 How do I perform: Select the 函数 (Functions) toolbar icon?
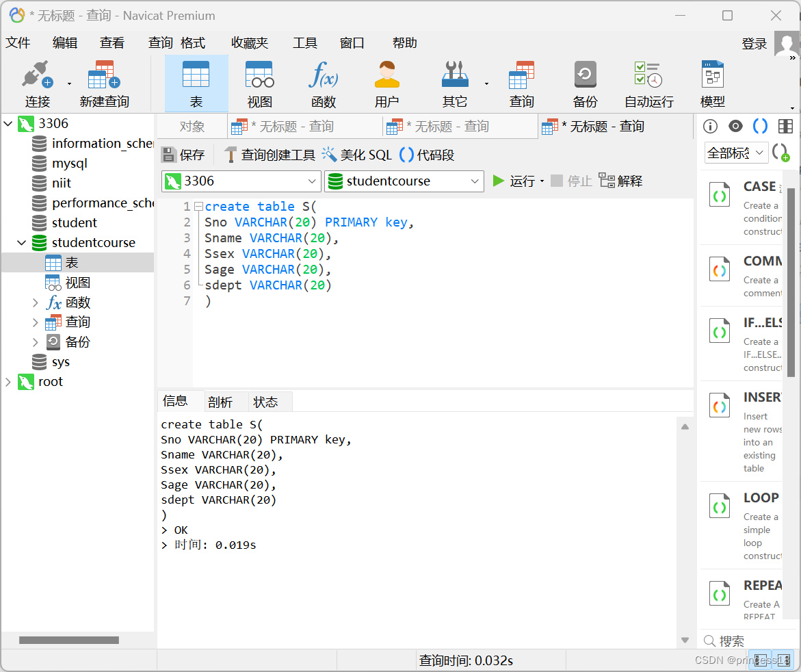323,82
